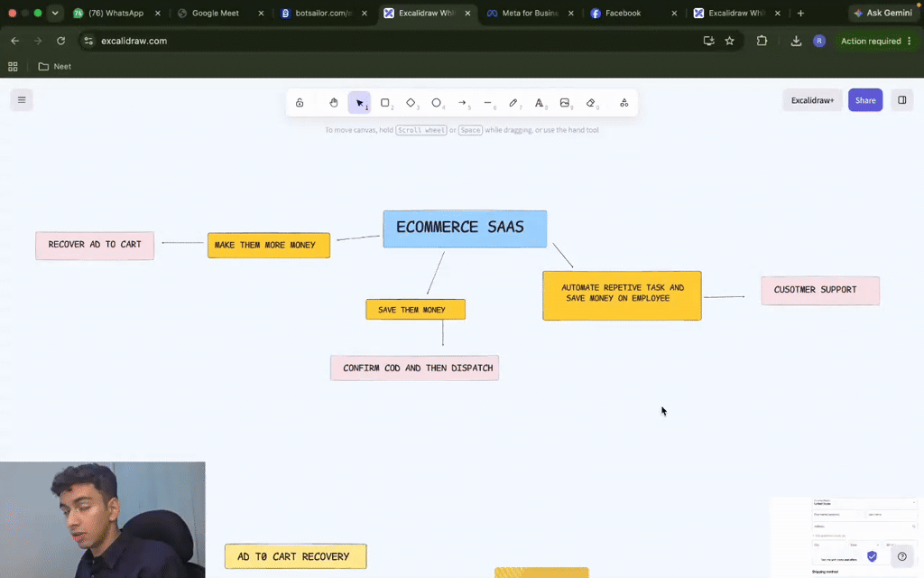This screenshot has width=924, height=578.
Task: Select the Text tool
Action: pyautogui.click(x=540, y=103)
